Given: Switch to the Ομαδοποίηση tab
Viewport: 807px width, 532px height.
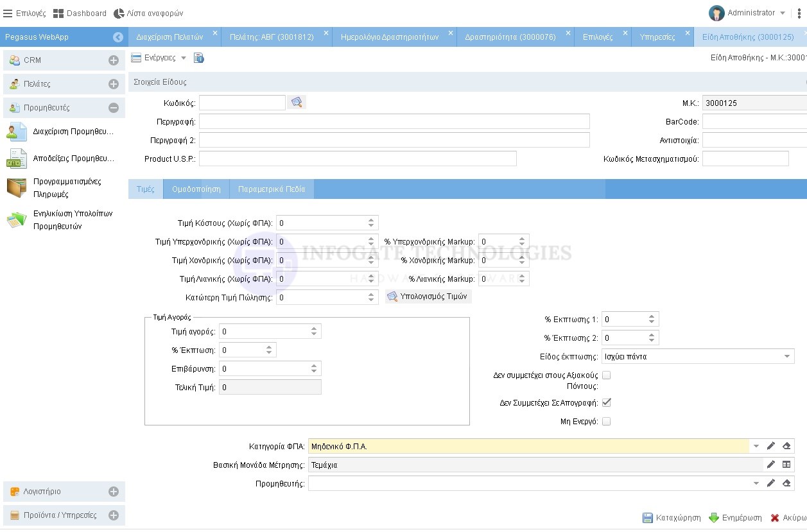Looking at the screenshot, I should tap(196, 189).
